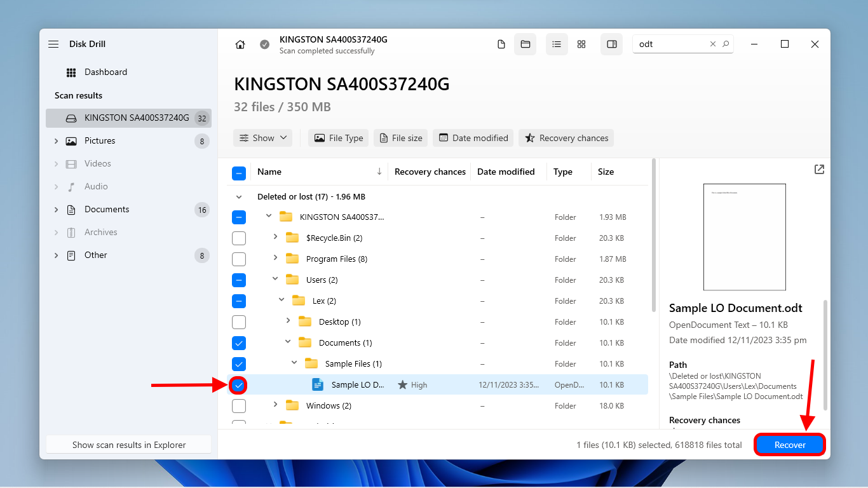868x488 pixels.
Task: Click the Archives category icon
Action: (x=71, y=233)
